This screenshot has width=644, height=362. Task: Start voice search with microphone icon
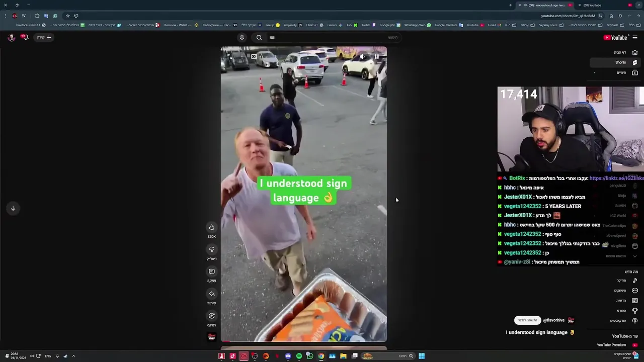pyautogui.click(x=242, y=37)
